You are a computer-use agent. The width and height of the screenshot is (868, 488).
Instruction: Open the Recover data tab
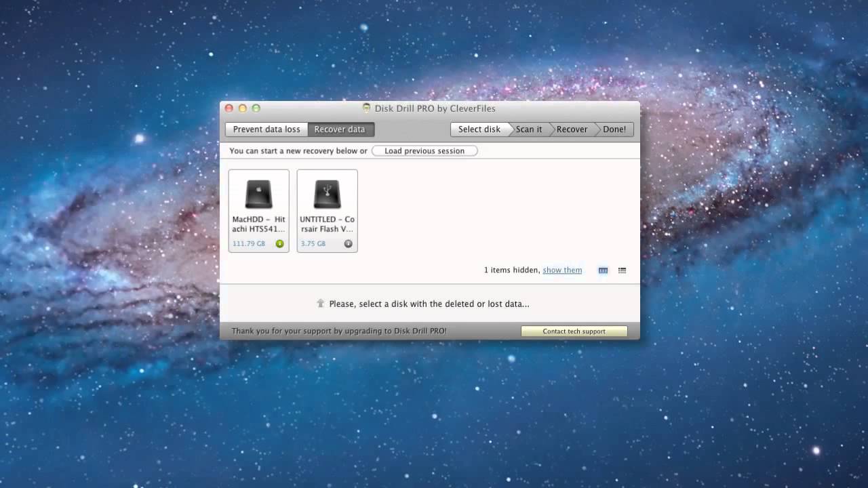click(x=340, y=129)
